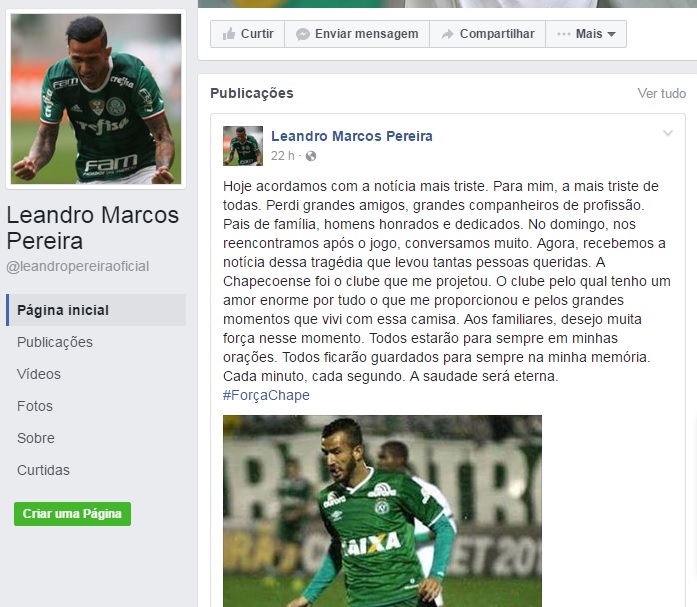Click the Messenger bubble icon on Enviar mensagem
The height and width of the screenshot is (607, 697).
[x=303, y=34]
